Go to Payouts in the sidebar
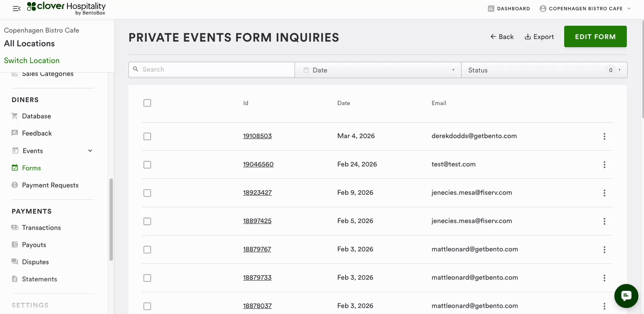The height and width of the screenshot is (314, 644). click(x=34, y=245)
